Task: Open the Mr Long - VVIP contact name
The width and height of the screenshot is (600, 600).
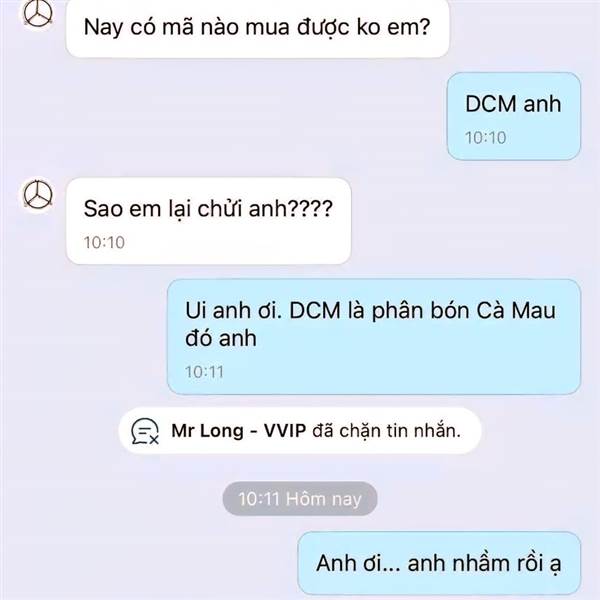Action: [238, 431]
